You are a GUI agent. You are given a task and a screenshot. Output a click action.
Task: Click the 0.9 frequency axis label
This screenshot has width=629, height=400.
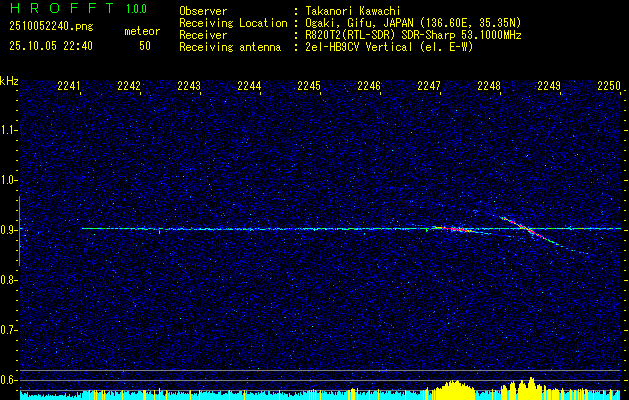(x=8, y=230)
